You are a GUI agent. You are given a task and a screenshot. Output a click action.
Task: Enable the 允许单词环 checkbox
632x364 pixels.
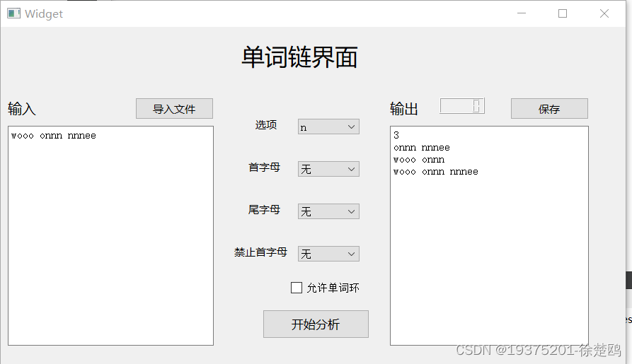coord(297,288)
